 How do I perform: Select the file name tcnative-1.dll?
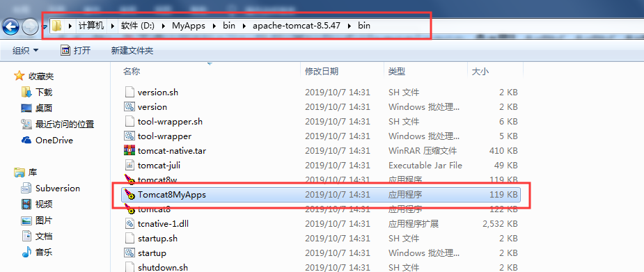163,224
